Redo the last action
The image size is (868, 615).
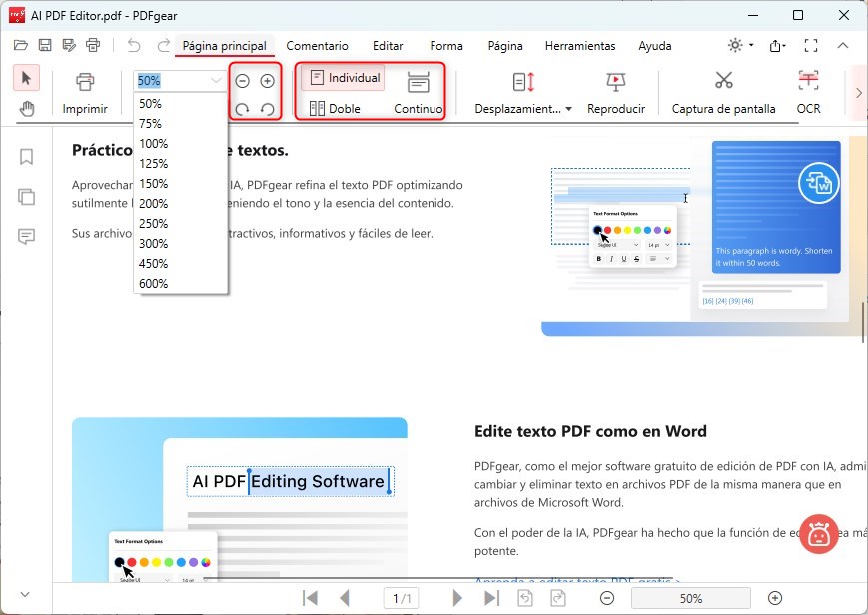tap(163, 45)
